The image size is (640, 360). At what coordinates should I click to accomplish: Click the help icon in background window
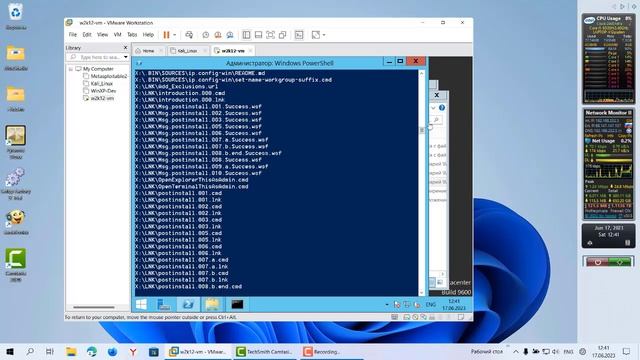click(x=442, y=108)
